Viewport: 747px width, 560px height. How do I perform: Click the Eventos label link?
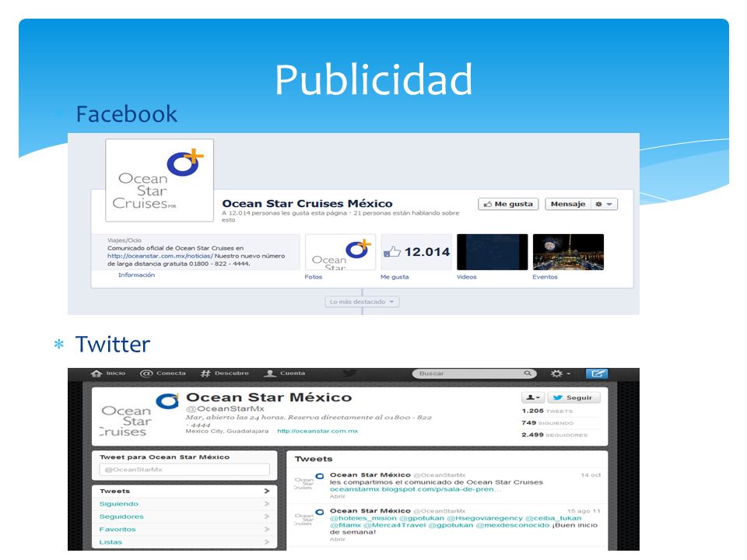(545, 277)
